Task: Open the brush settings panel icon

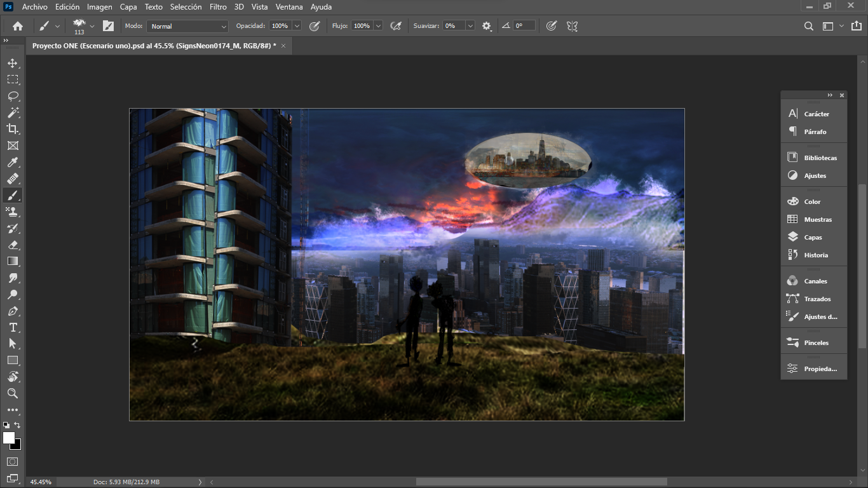Action: point(109,26)
